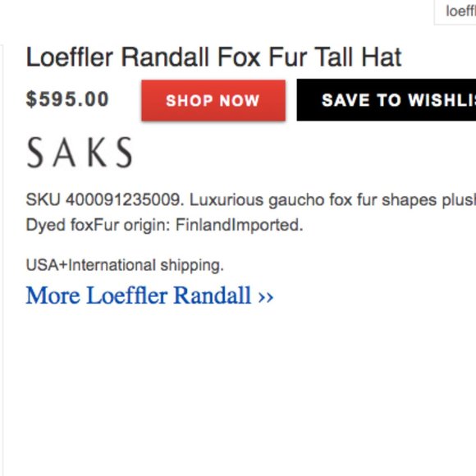Open the SAKS retailer logo
Image resolution: width=476 pixels, height=476 pixels.
coord(80,152)
